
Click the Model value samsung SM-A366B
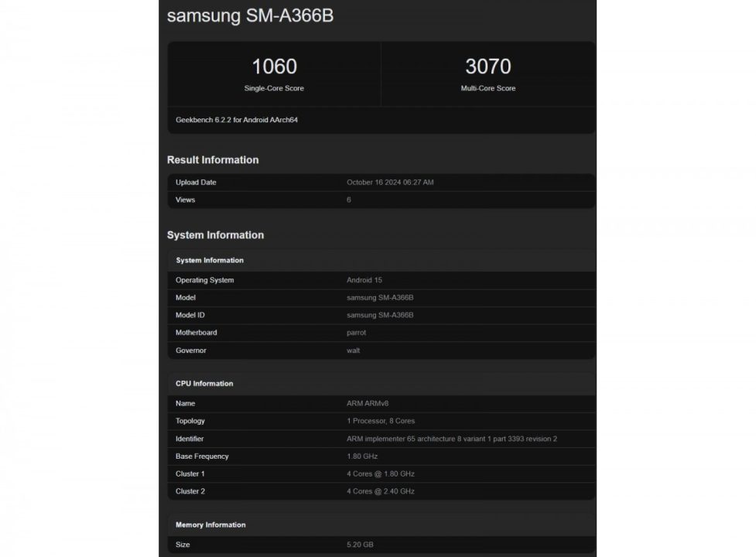pyautogui.click(x=380, y=297)
